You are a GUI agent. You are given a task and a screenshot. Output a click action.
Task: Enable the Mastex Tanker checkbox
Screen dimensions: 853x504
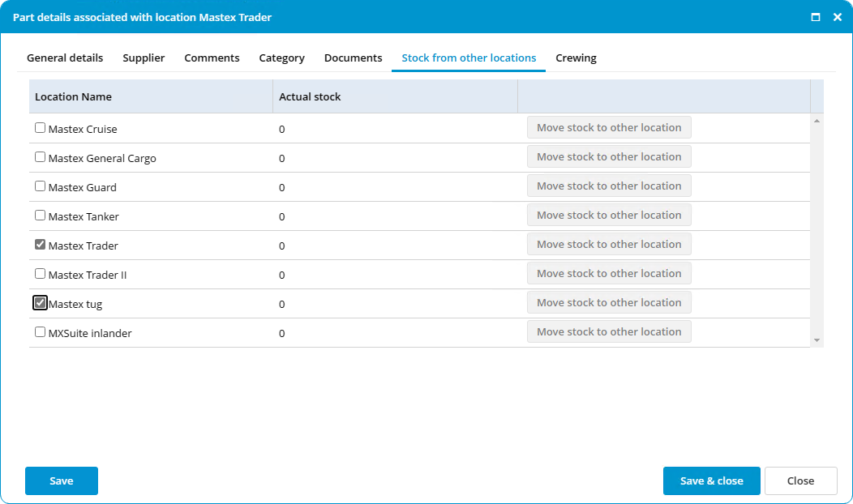pyautogui.click(x=41, y=216)
